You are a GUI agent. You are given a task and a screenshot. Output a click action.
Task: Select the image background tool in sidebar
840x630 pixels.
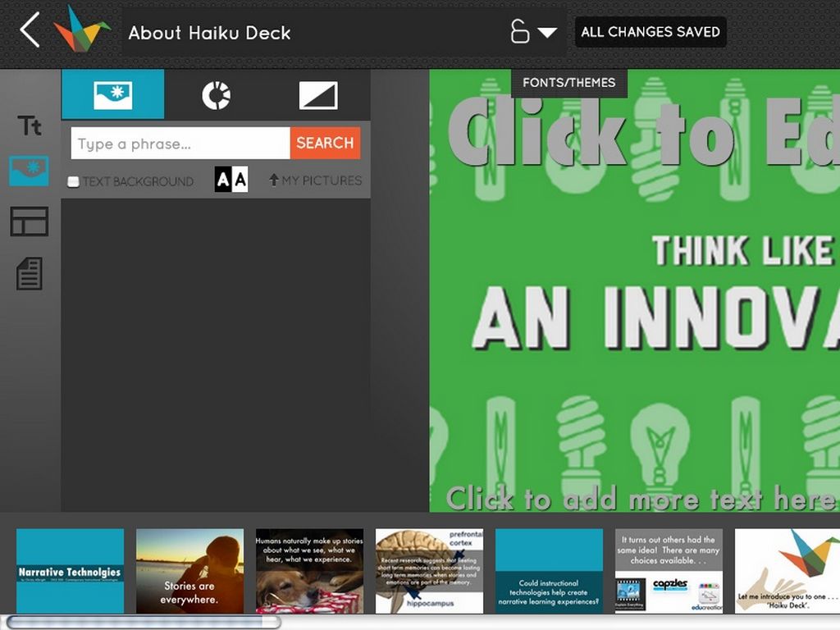[x=29, y=171]
